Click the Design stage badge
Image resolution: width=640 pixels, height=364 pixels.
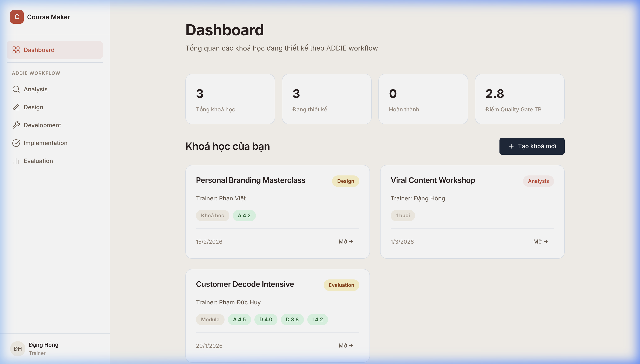(345, 181)
